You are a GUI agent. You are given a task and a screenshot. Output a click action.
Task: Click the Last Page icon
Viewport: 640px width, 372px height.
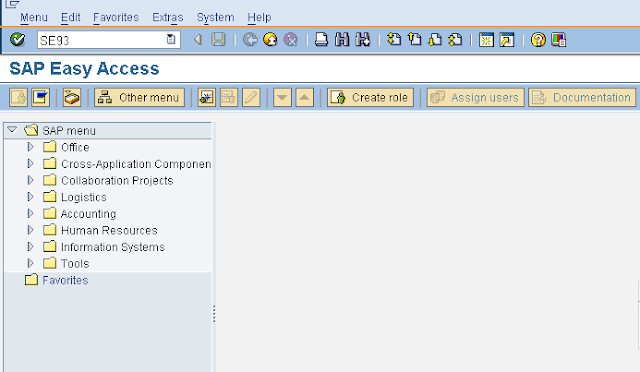coord(456,40)
